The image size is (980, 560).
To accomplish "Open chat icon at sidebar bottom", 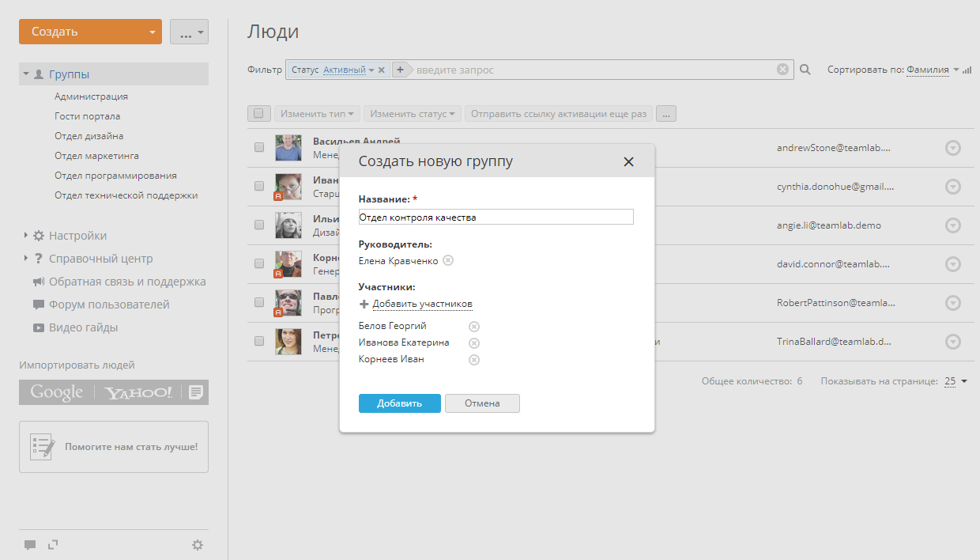I will (30, 545).
